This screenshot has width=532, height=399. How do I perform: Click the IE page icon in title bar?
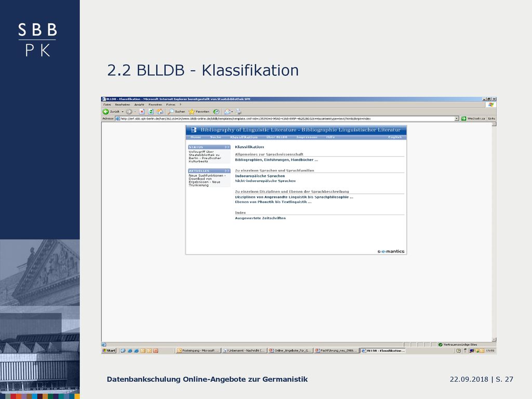(104, 99)
